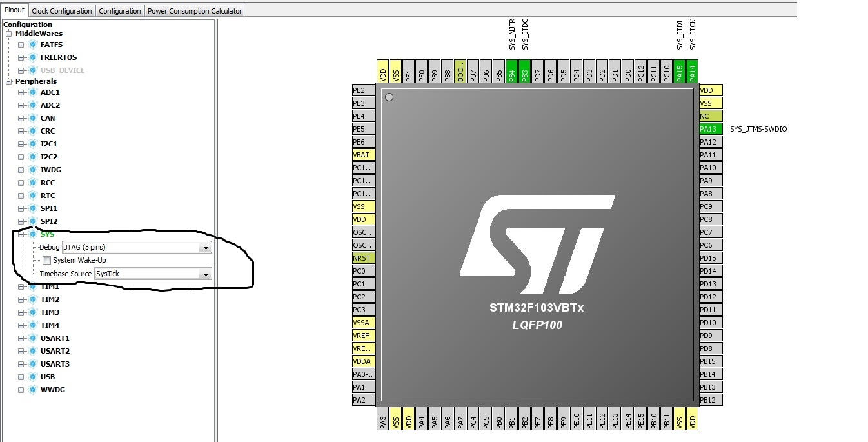Collapse the MiddleWares tree node
Viewport: 868px width, 442px height.
8,34
